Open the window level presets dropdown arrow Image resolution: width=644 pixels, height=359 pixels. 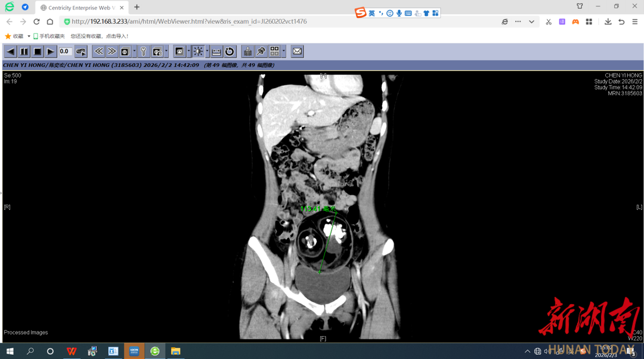(207, 52)
